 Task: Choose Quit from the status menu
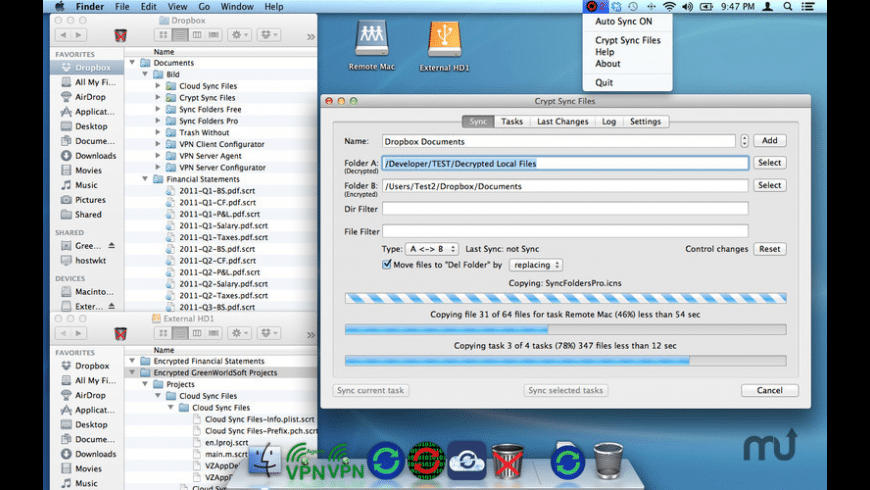(x=604, y=82)
